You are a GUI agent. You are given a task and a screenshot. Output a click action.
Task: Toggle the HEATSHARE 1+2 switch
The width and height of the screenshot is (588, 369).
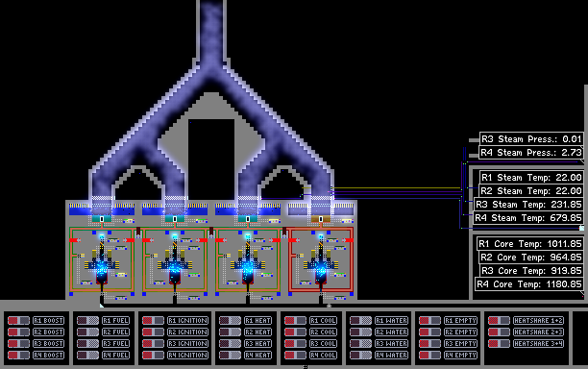[x=499, y=321]
